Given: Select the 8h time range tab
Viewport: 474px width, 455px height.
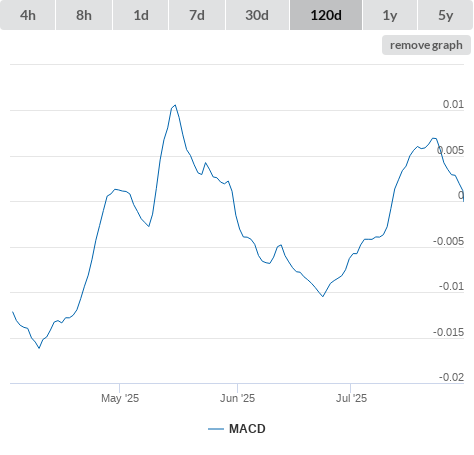Looking at the screenshot, I should pyautogui.click(x=84, y=15).
